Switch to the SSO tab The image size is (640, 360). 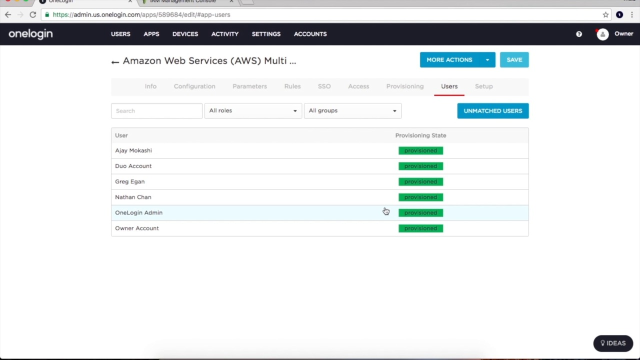(x=324, y=87)
